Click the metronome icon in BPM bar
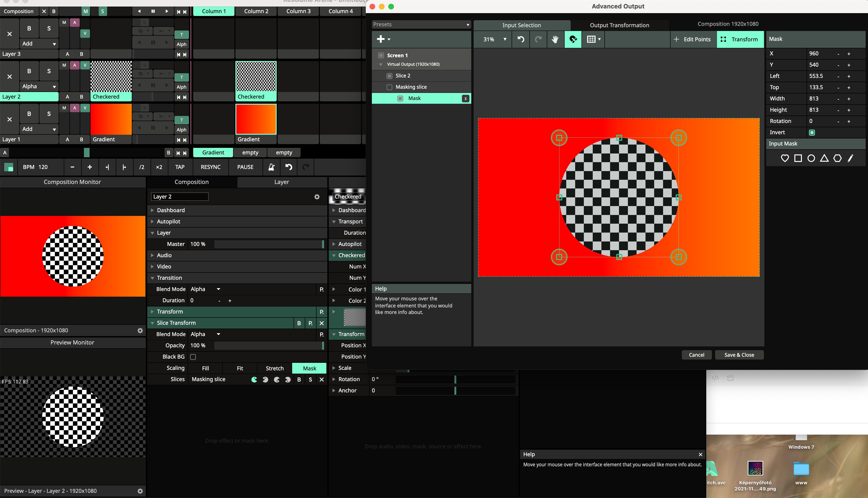The height and width of the screenshot is (498, 868). tap(271, 167)
